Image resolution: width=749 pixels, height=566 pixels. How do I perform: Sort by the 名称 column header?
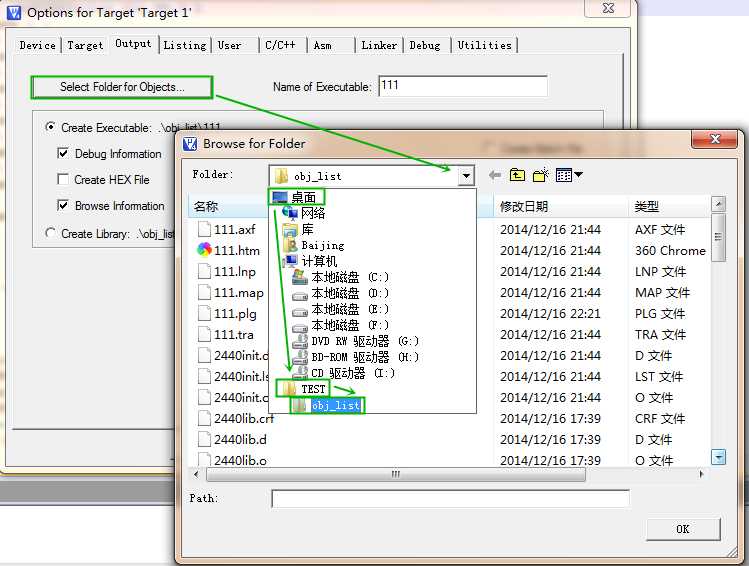click(228, 206)
